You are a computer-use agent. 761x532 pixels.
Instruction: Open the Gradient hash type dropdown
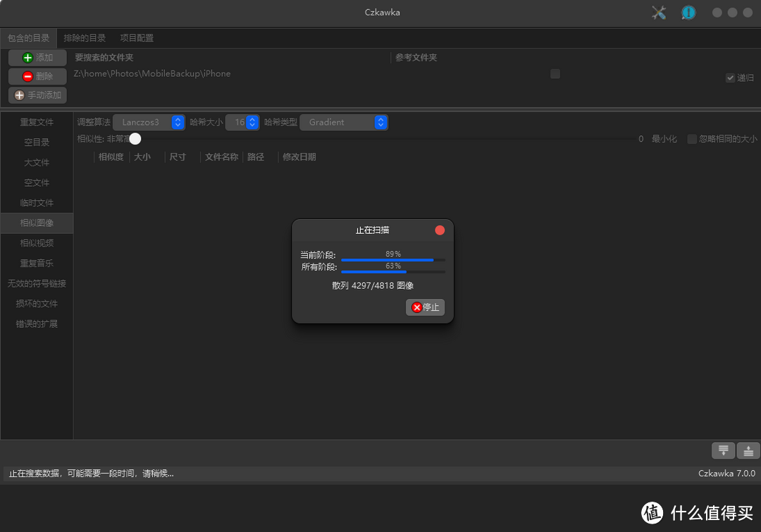click(x=344, y=123)
